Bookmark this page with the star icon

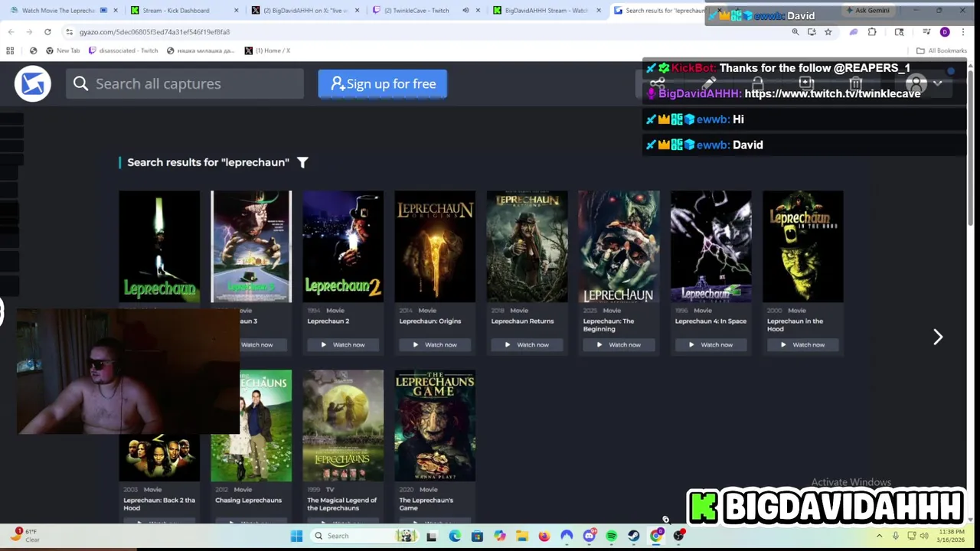[x=828, y=32]
